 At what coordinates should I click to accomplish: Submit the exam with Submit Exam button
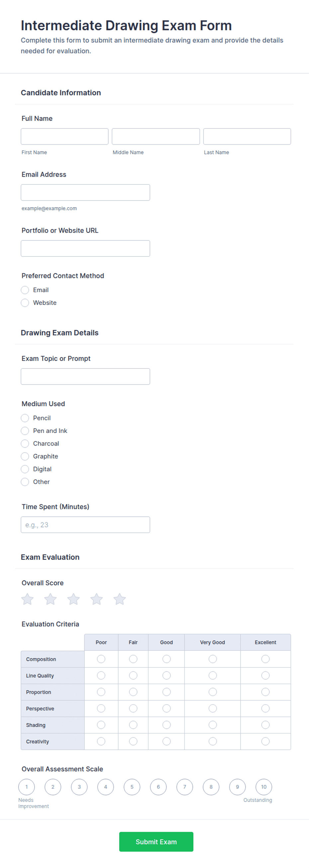156,841
